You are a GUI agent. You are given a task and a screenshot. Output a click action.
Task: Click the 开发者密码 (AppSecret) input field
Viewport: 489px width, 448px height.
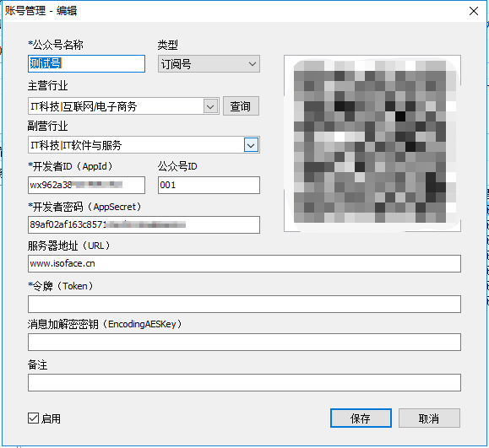click(x=144, y=224)
